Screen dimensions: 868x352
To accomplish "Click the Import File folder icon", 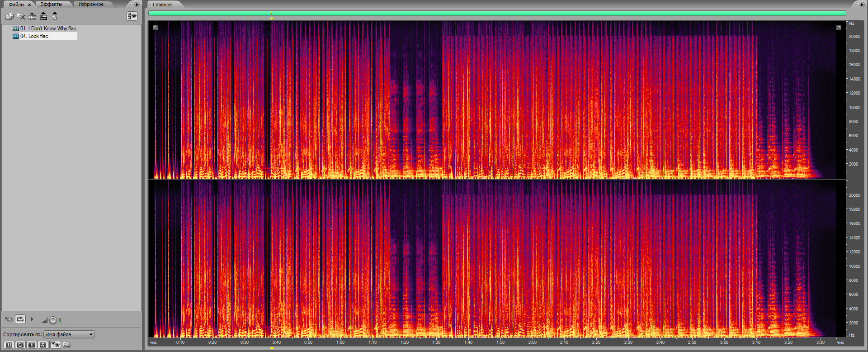I will [9, 16].
